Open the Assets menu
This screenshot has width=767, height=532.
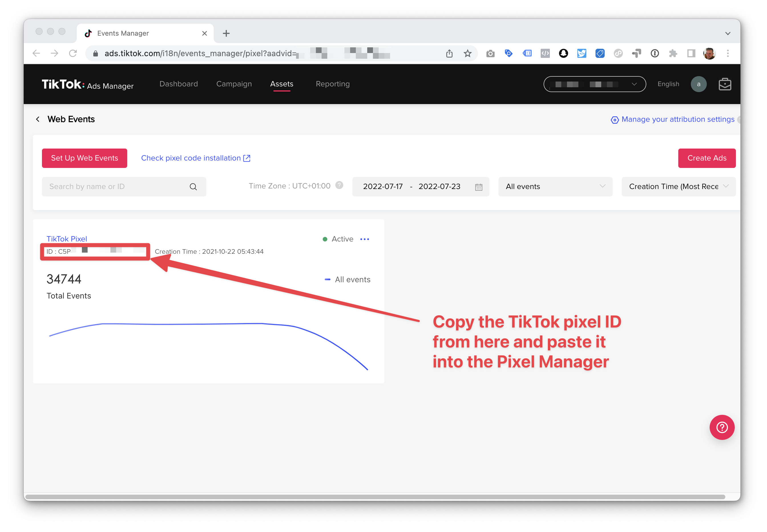[x=282, y=84]
